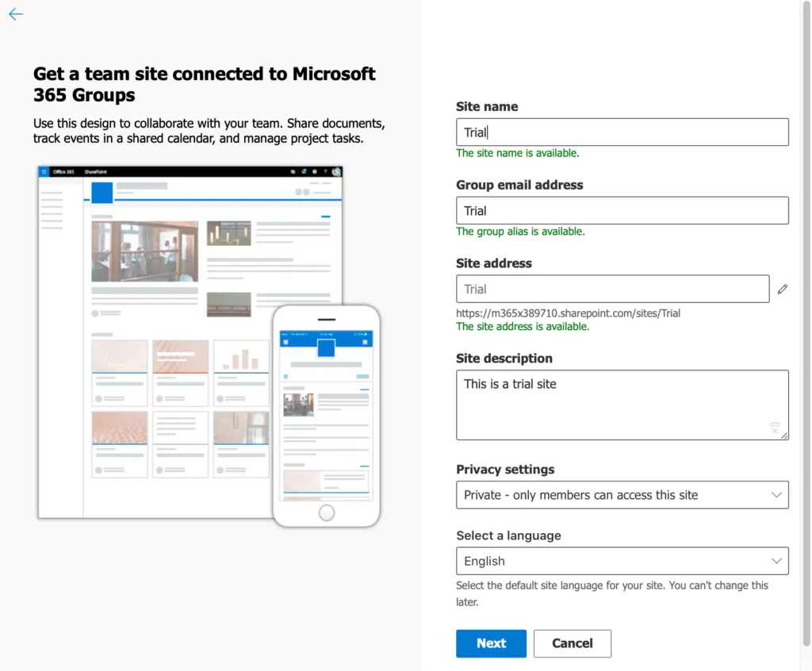
Task: Click the English language chevron arrow
Action: (x=776, y=562)
